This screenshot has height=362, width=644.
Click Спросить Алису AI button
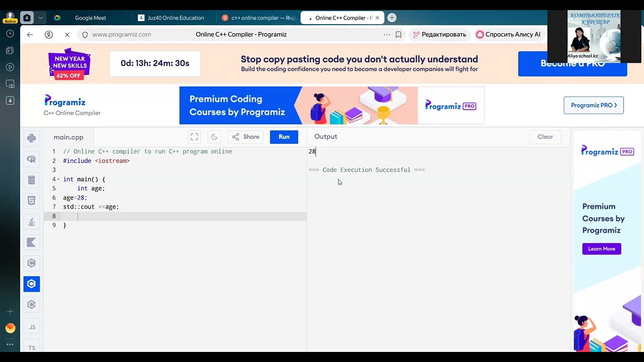click(x=508, y=35)
